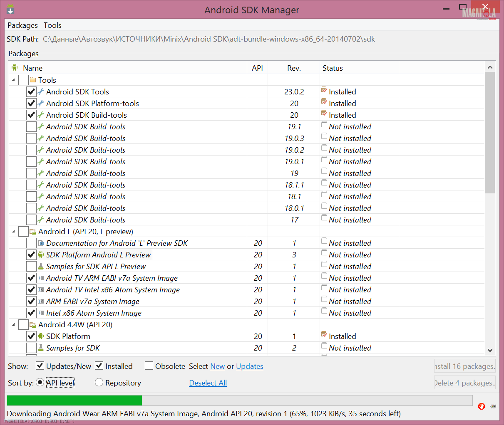The width and height of the screenshot is (504, 425).
Task: Click the Android SDK Tools wrench icon
Action: pyautogui.click(x=41, y=91)
